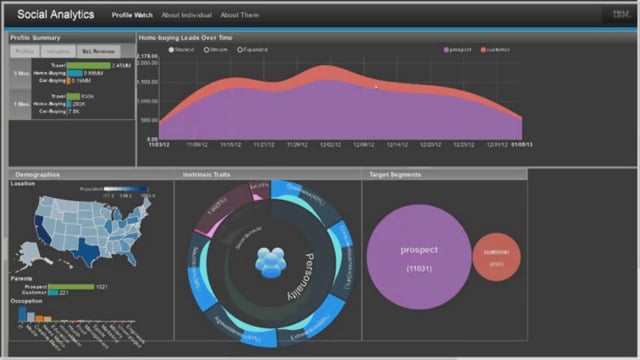Click the blue Customer bar under Parents
This screenshot has height=360, width=640.
(53, 293)
